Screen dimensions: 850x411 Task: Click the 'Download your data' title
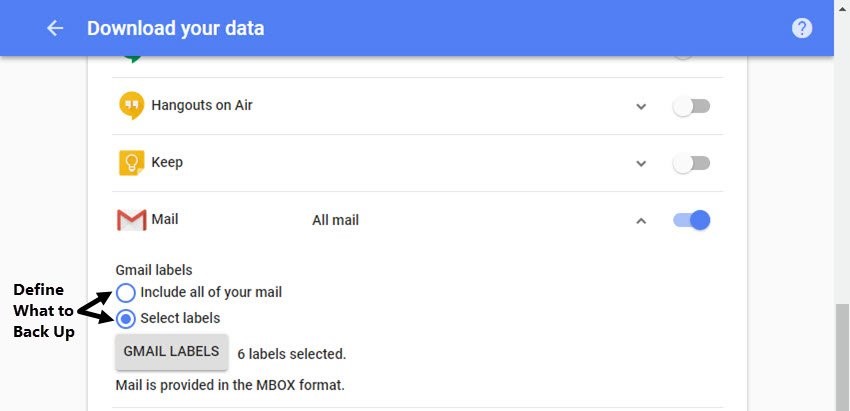[176, 28]
